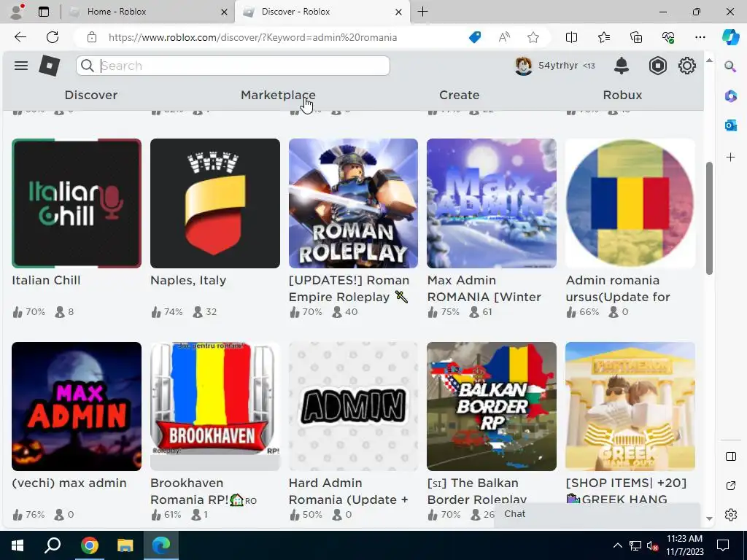Open the Create navigation item
This screenshot has height=560, width=747.
(460, 96)
